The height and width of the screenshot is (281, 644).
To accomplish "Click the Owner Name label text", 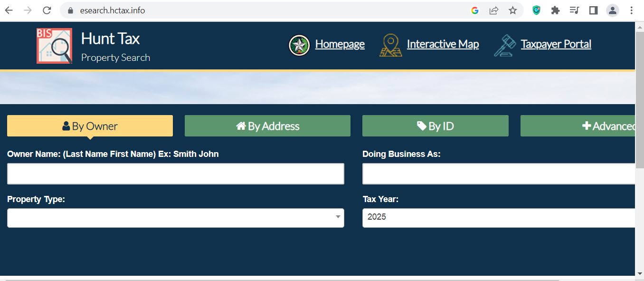I will click(113, 154).
